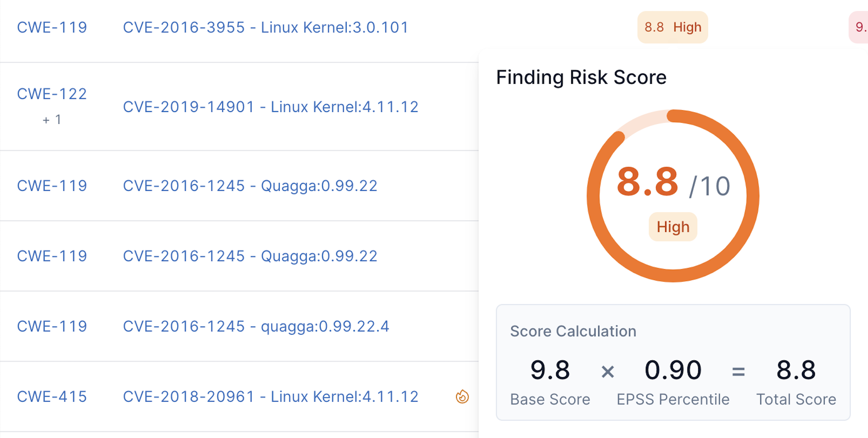Open the CWE-122 link

pyautogui.click(x=52, y=94)
